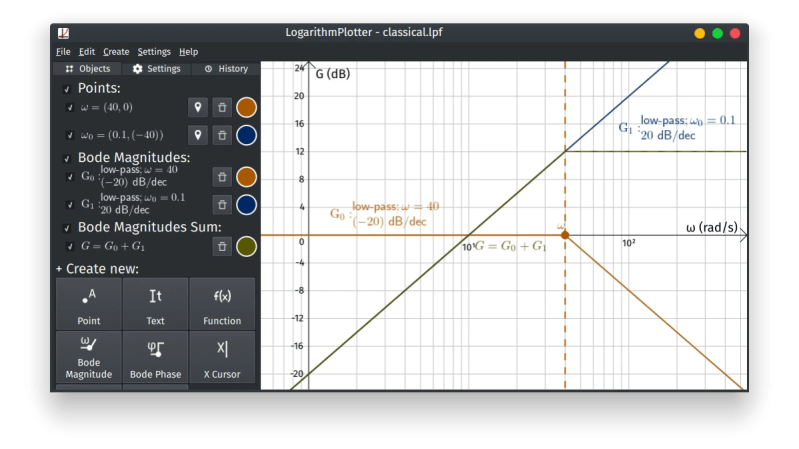The width and height of the screenshot is (799, 449).
Task: Open the Help menu
Action: [189, 51]
